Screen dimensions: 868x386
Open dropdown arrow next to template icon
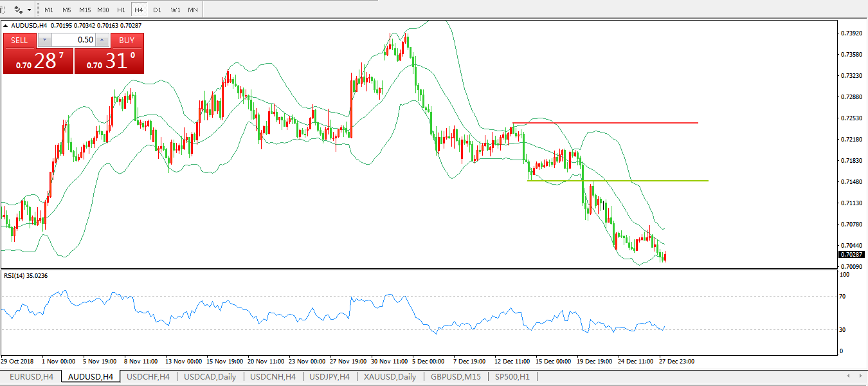tap(29, 10)
